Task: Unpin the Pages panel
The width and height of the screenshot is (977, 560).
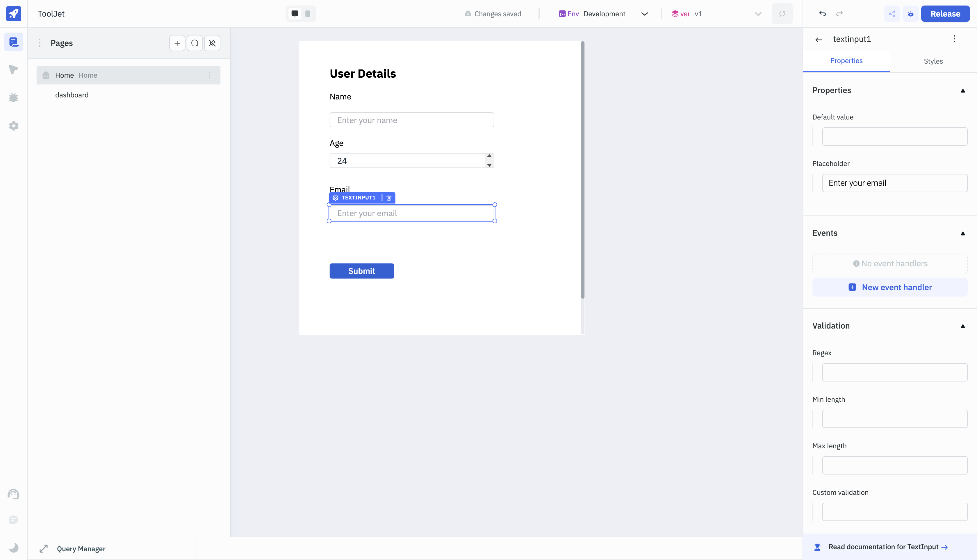Action: pyautogui.click(x=212, y=43)
